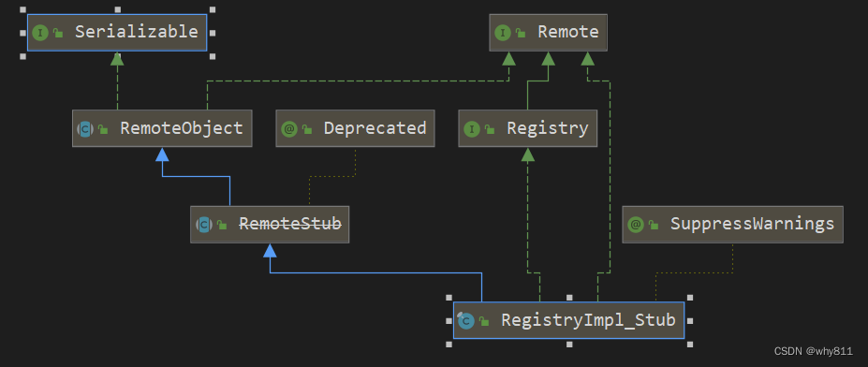Select the Serializable interface node
The width and height of the screenshot is (868, 367).
tap(117, 33)
